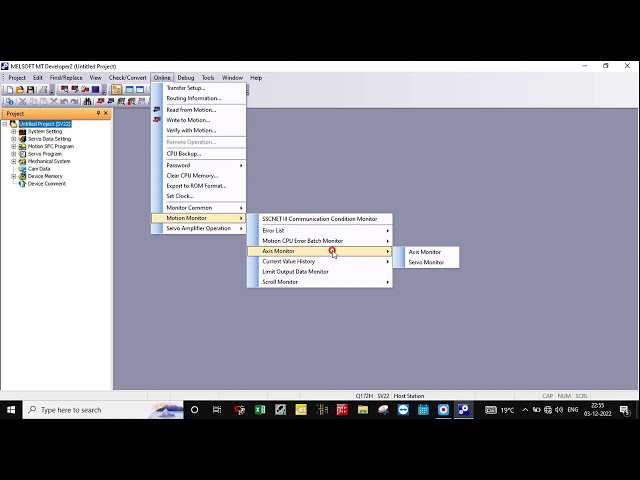The image size is (640, 480).
Task: Choose Transfer Setup in Online menu
Action: 198,88
